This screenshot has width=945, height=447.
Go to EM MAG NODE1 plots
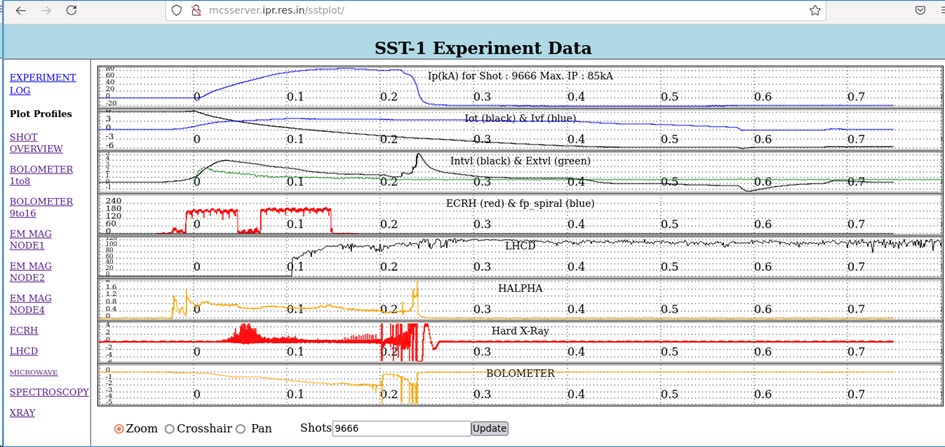point(30,238)
